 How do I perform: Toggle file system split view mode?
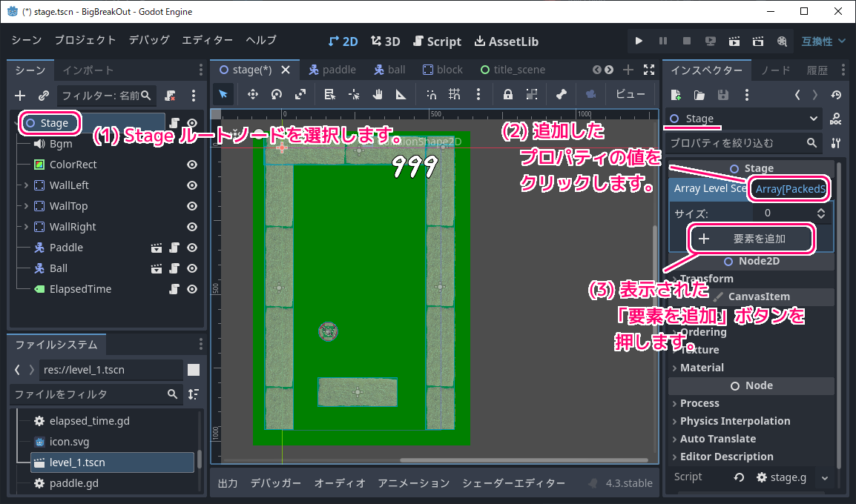coord(194,370)
